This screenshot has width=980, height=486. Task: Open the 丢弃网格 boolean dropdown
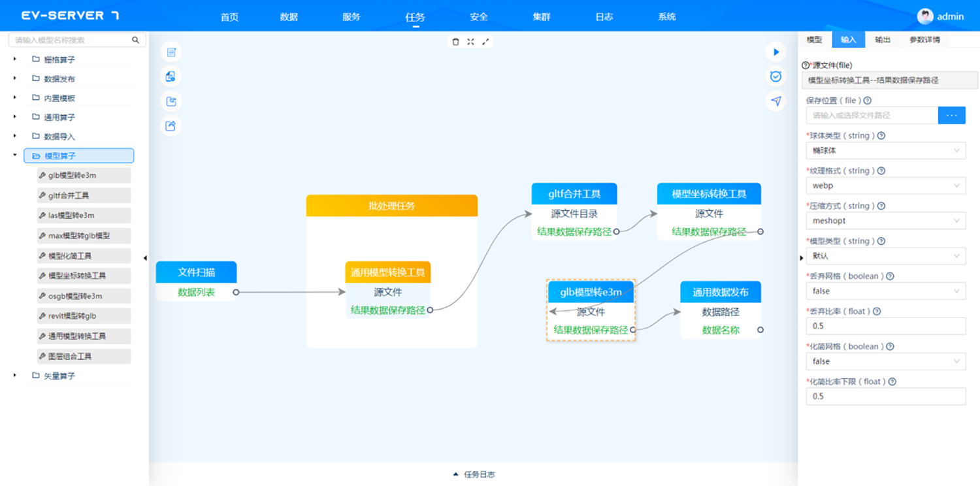pyautogui.click(x=885, y=291)
